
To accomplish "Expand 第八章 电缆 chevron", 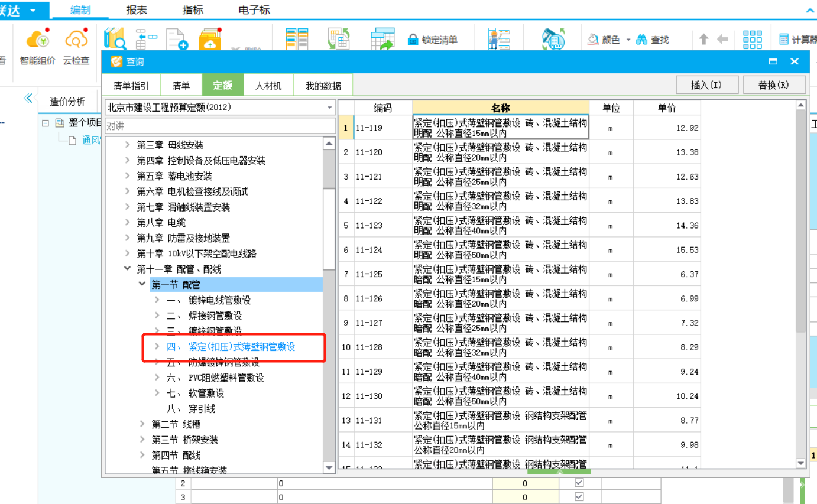I will point(128,223).
